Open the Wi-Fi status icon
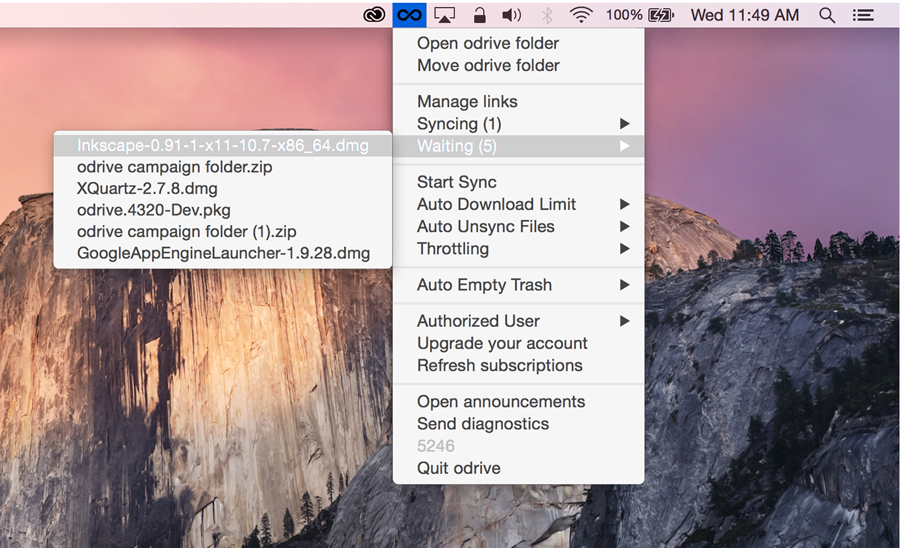 tap(581, 15)
